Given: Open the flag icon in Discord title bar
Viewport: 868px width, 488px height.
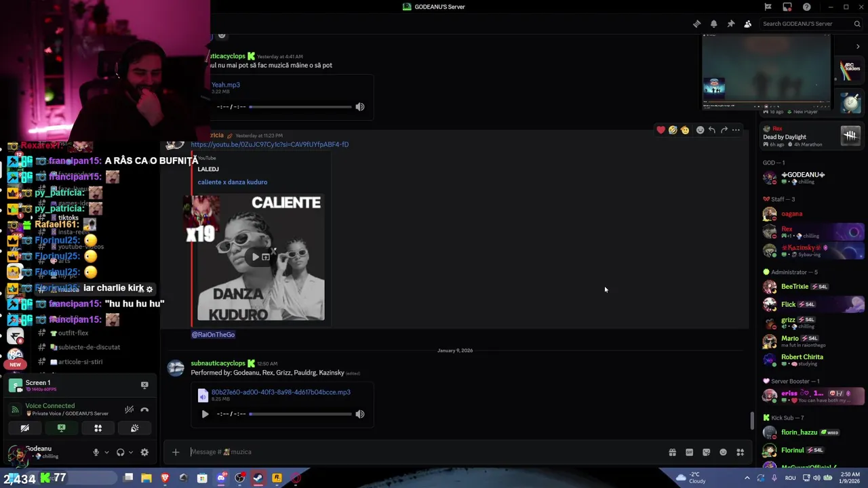Looking at the screenshot, I should (768, 7).
